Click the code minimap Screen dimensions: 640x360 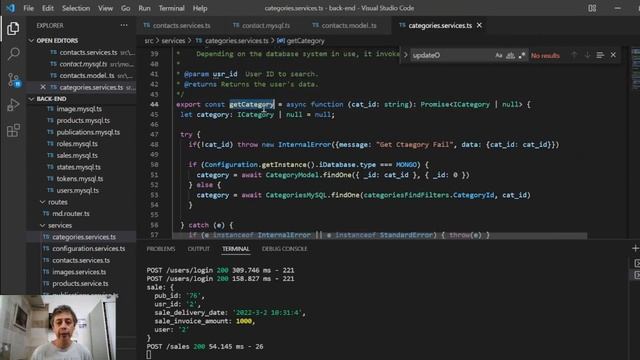(635, 69)
